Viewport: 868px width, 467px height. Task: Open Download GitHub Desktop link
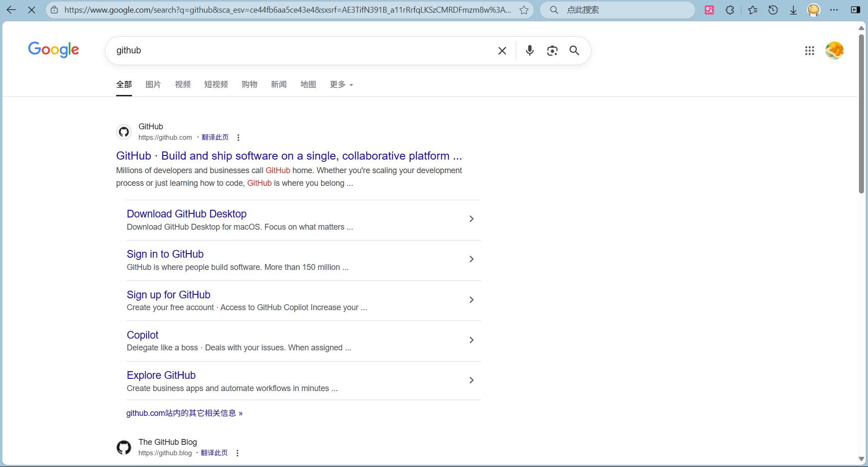[x=187, y=214]
